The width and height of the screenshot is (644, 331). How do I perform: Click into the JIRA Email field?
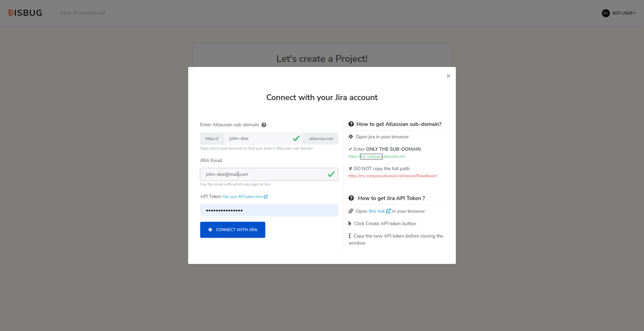[269, 174]
